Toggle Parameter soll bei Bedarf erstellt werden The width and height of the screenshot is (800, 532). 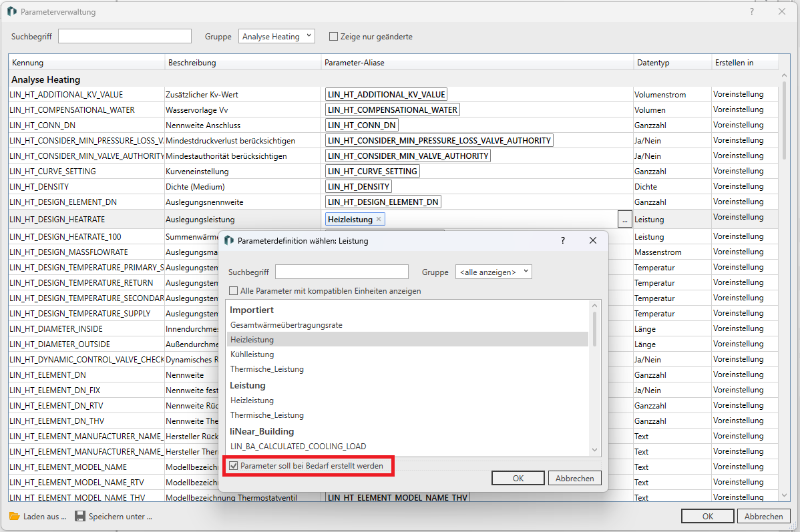pos(233,466)
